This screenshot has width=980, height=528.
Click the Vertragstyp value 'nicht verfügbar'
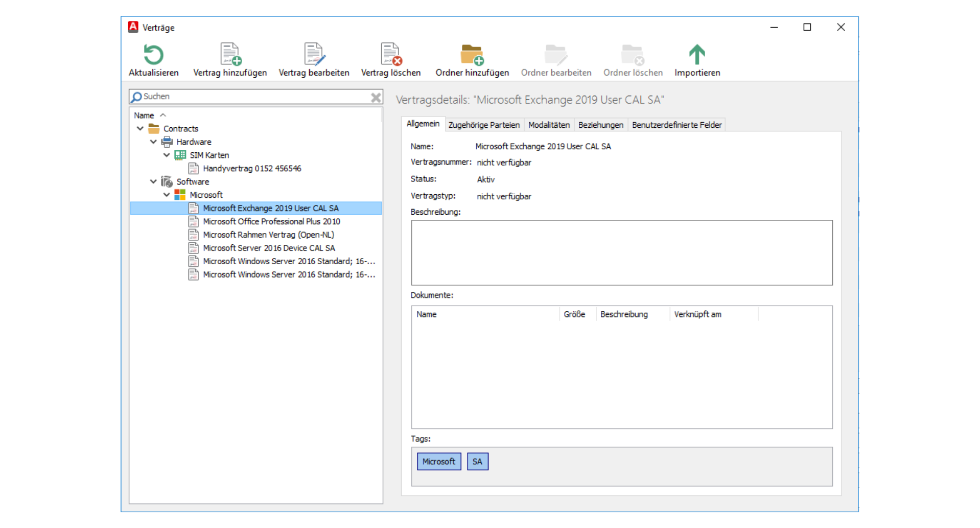coord(504,196)
